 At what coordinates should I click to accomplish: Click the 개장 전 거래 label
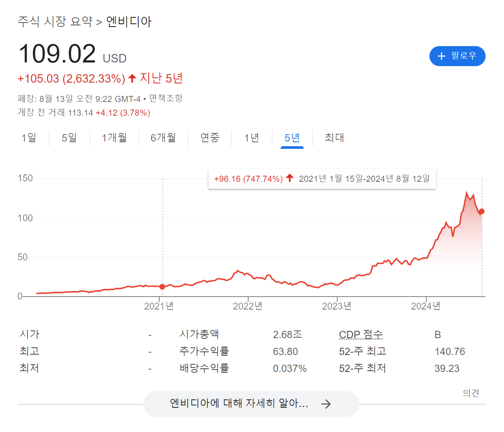41,112
